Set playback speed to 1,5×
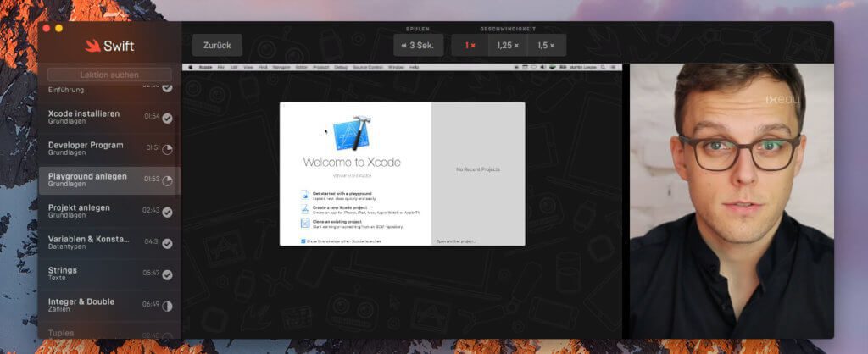 (547, 46)
